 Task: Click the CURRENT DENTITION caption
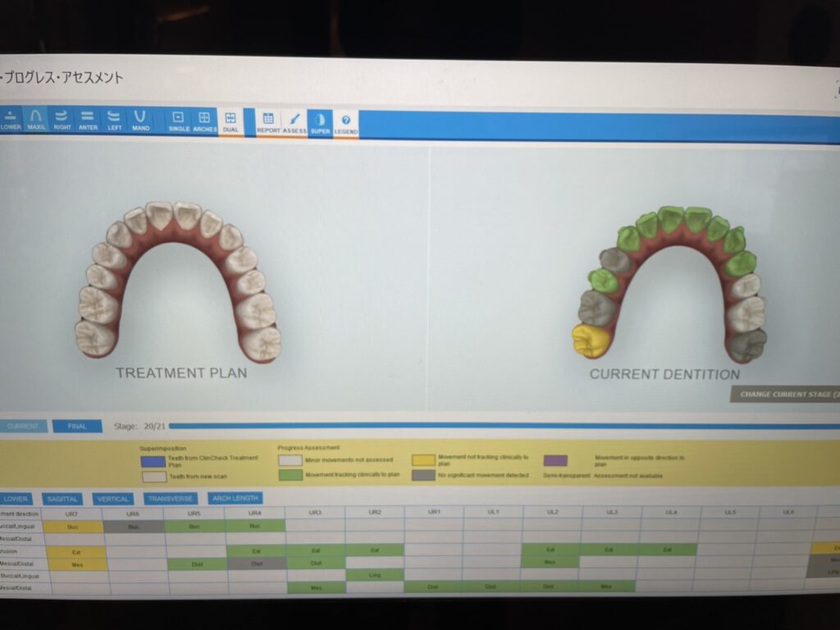(664, 374)
